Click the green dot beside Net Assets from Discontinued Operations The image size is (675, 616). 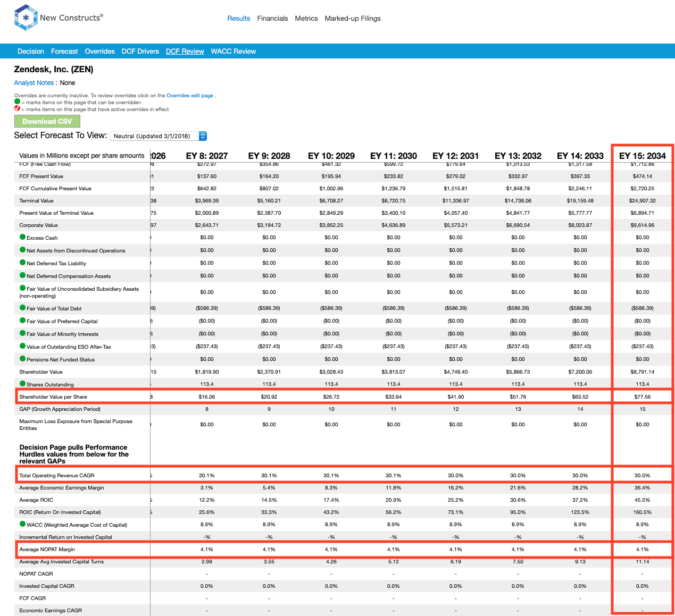[x=22, y=250]
